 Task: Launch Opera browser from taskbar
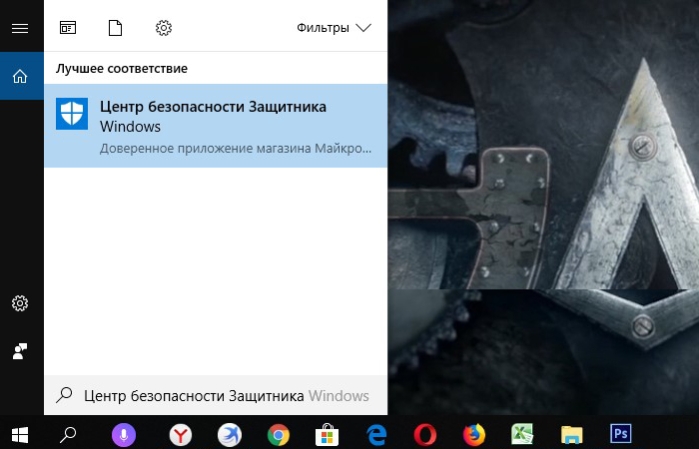425,434
